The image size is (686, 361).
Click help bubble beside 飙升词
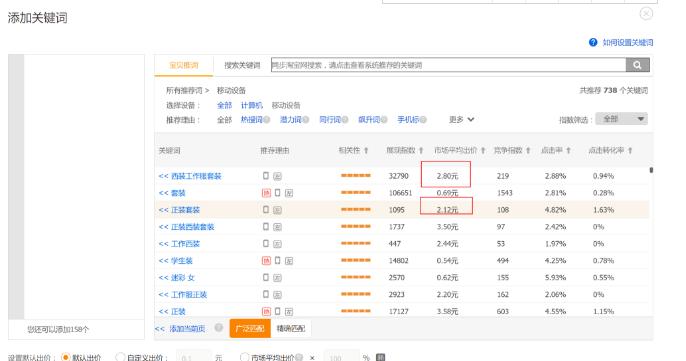click(x=384, y=119)
